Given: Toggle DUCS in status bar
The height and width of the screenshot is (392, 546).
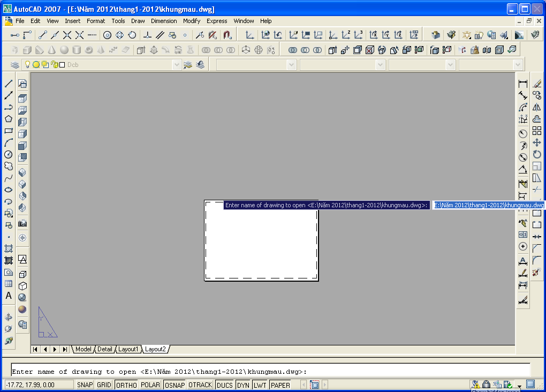Looking at the screenshot, I should [x=225, y=385].
